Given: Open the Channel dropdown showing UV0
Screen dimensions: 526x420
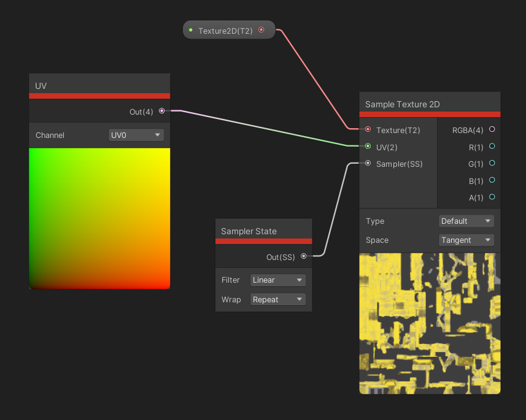Looking at the screenshot, I should (x=136, y=135).
